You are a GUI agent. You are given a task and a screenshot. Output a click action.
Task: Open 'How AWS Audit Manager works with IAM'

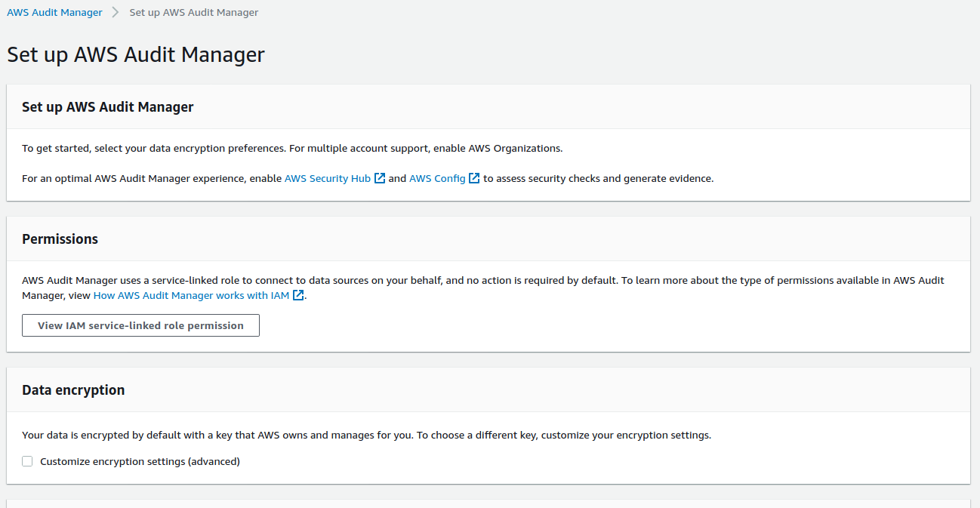191,295
